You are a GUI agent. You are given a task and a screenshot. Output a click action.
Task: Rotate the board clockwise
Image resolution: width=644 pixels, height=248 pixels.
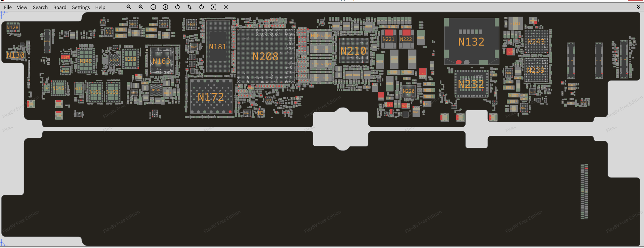coord(202,7)
